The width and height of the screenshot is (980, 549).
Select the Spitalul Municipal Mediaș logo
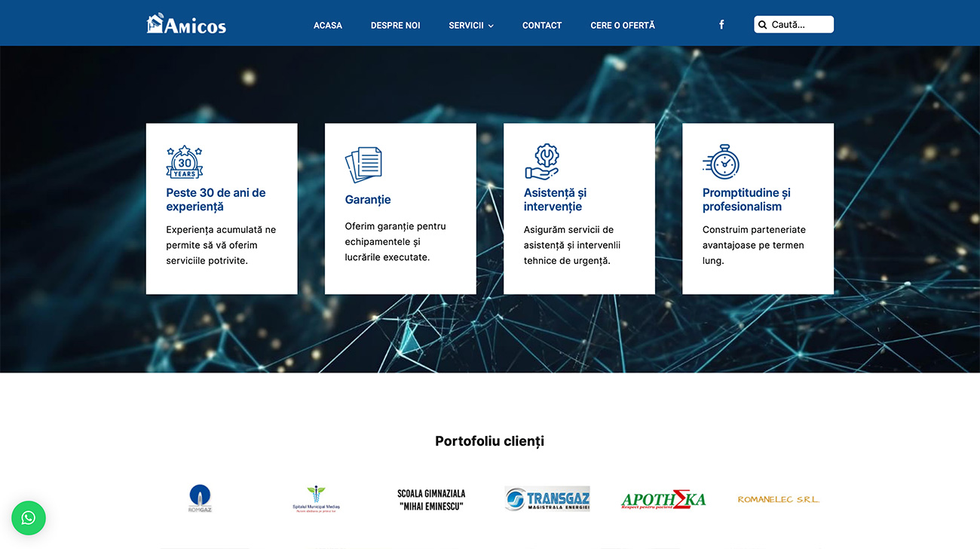click(316, 498)
